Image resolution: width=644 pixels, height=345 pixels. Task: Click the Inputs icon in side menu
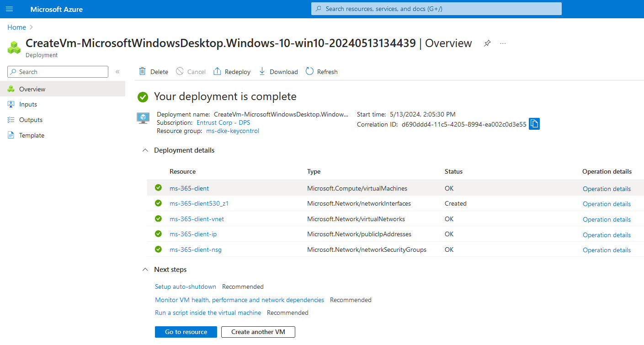11,104
